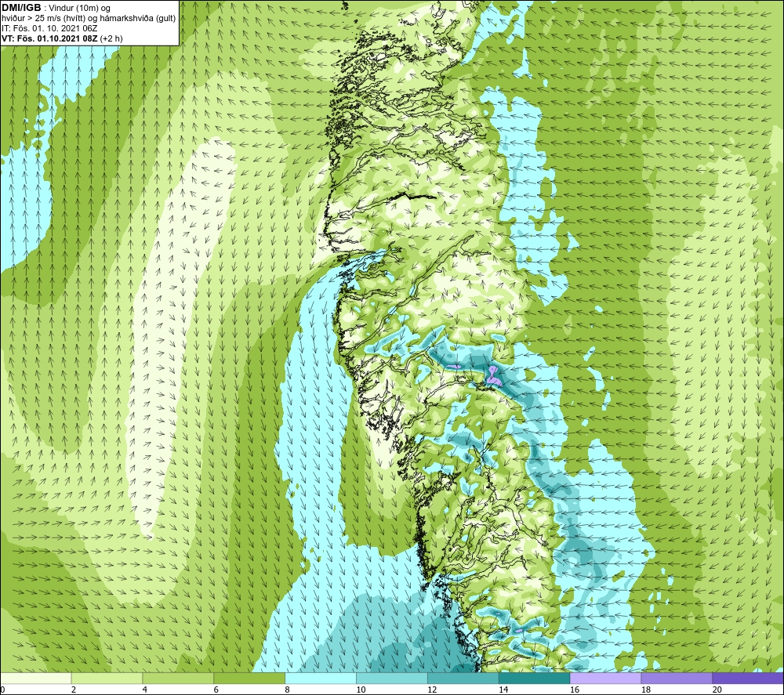Click the legend scale value "12"

pos(432,690)
